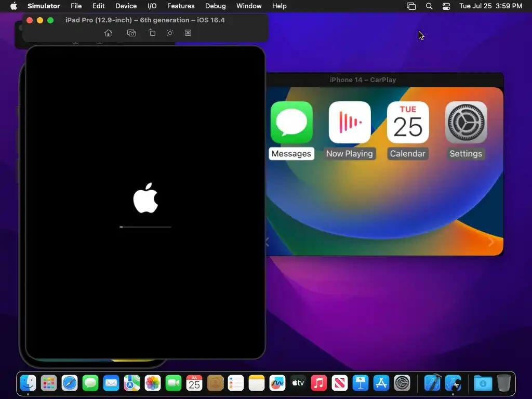Open Maps from the Dock
532x399 pixels.
click(132, 383)
